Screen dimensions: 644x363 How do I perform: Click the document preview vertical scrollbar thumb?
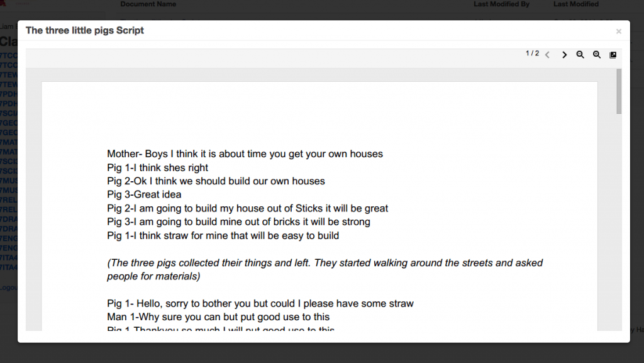pyautogui.click(x=619, y=91)
